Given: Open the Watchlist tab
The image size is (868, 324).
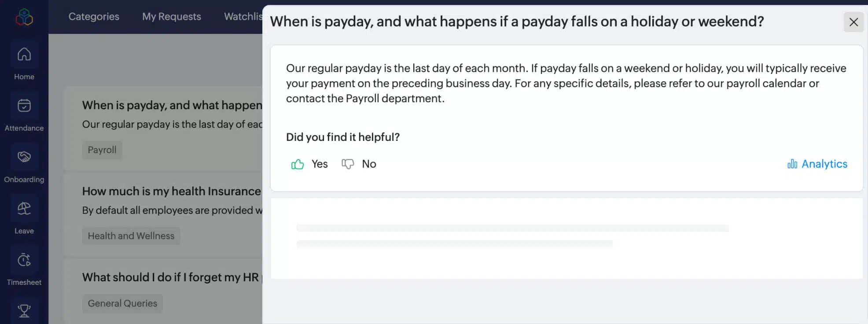Looking at the screenshot, I should [x=243, y=17].
